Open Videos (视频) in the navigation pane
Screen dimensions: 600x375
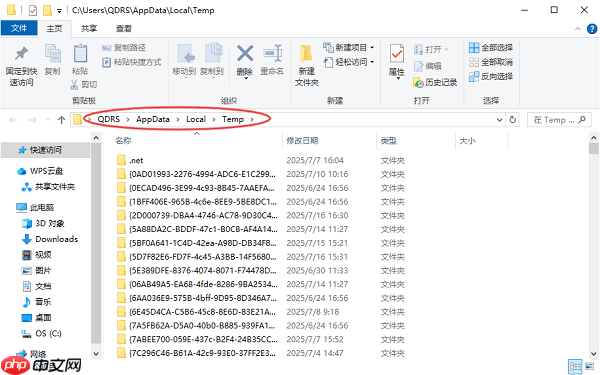(37, 255)
